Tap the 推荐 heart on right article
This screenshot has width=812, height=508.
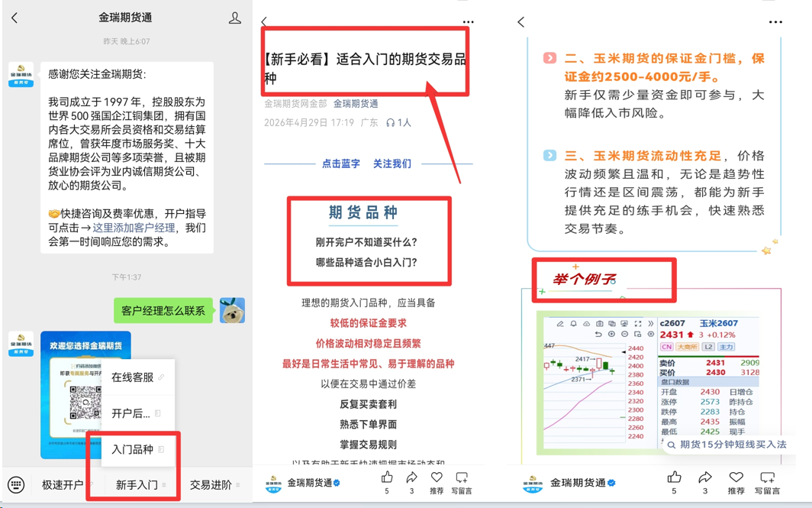point(736,477)
